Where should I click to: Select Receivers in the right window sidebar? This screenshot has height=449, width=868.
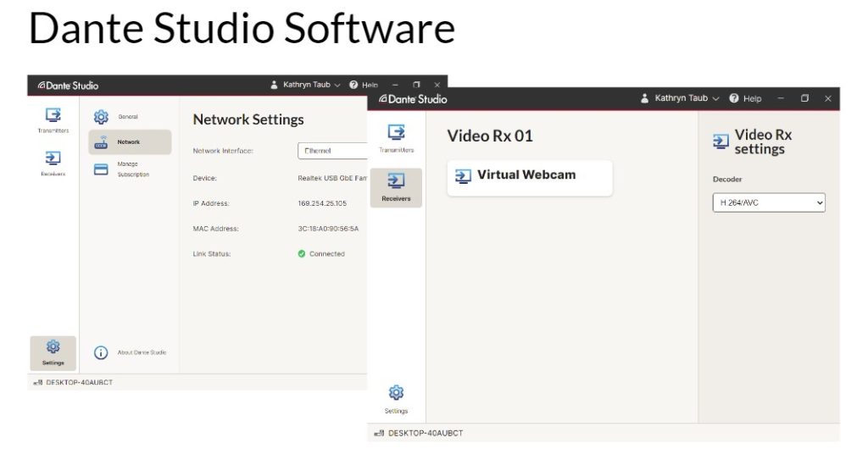[x=397, y=188]
